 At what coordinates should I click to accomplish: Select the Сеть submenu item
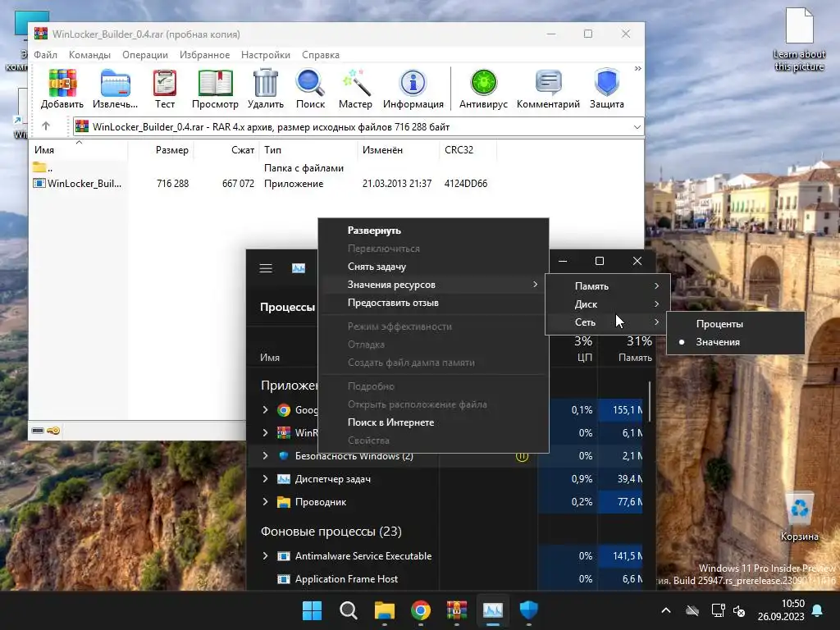pos(607,322)
